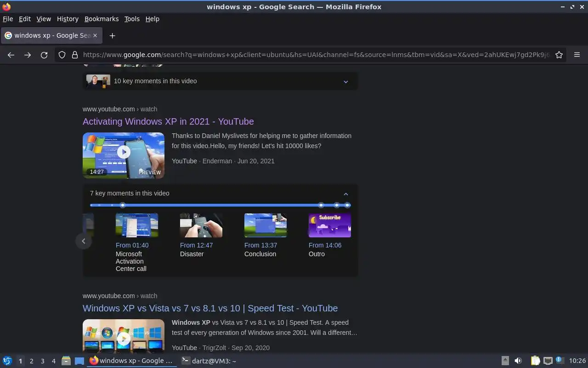Image resolution: width=588 pixels, height=368 pixels.
Task: Select the Firefox windows xp taskbar entry
Action: click(131, 361)
